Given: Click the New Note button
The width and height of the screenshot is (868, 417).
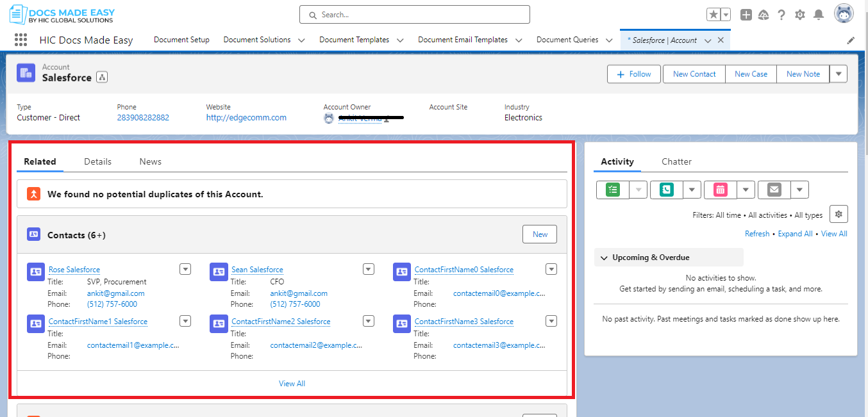Looking at the screenshot, I should coord(803,74).
